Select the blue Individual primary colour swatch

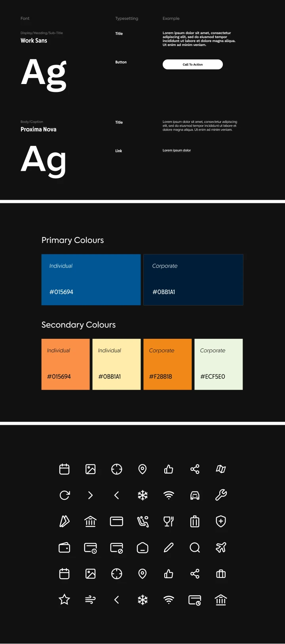coord(91,280)
